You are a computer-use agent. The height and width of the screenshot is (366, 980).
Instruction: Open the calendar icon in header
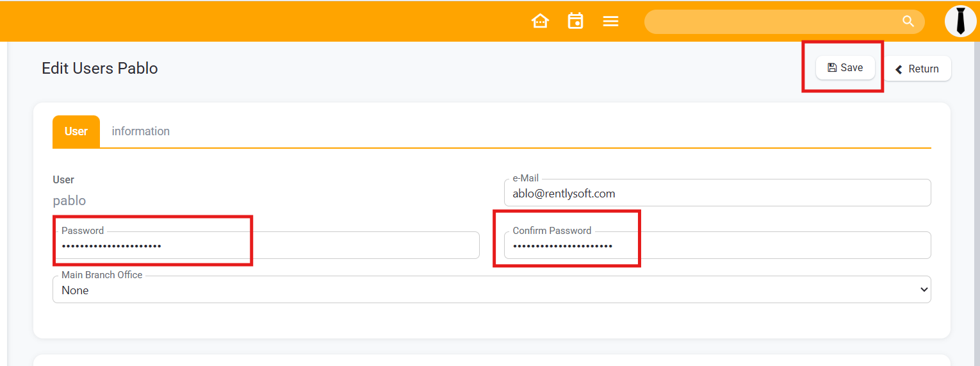pyautogui.click(x=575, y=21)
